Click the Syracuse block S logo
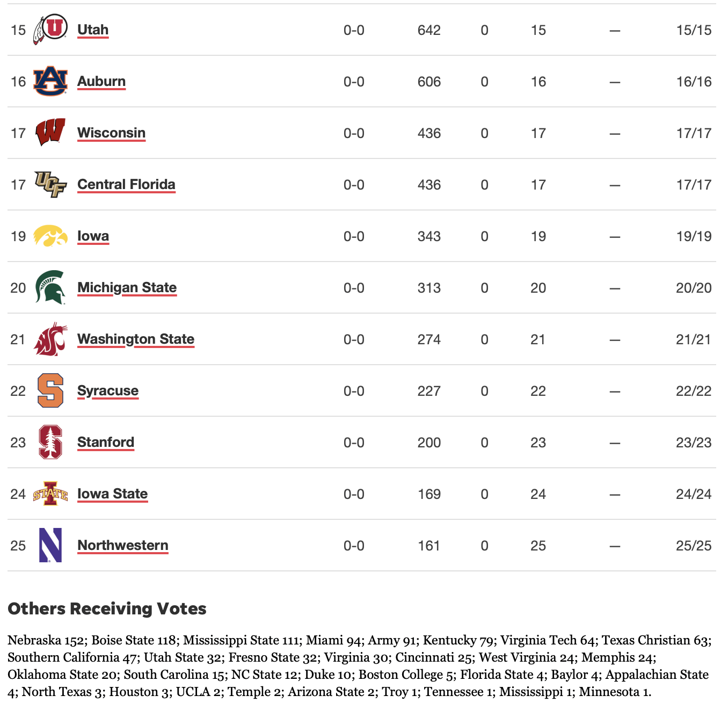 point(51,390)
